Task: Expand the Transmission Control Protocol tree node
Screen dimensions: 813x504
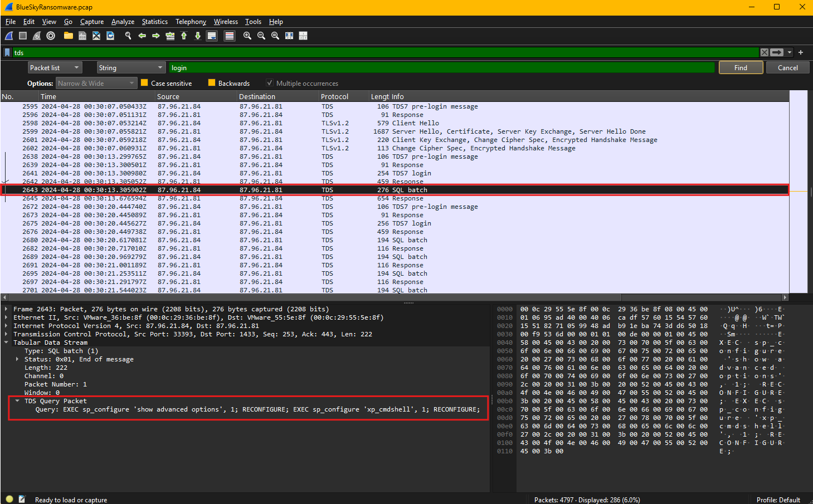Action: [6, 334]
